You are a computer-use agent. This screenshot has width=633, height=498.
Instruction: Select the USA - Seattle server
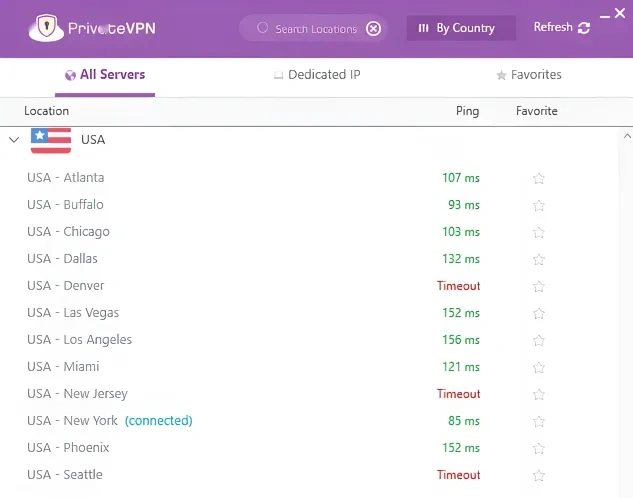[x=65, y=475]
